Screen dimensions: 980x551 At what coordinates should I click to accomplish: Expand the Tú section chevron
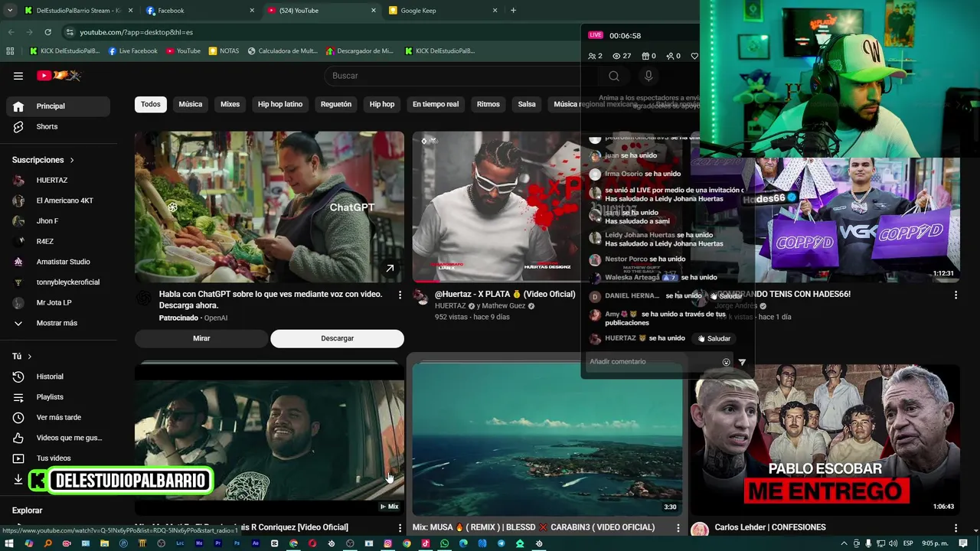click(x=29, y=357)
